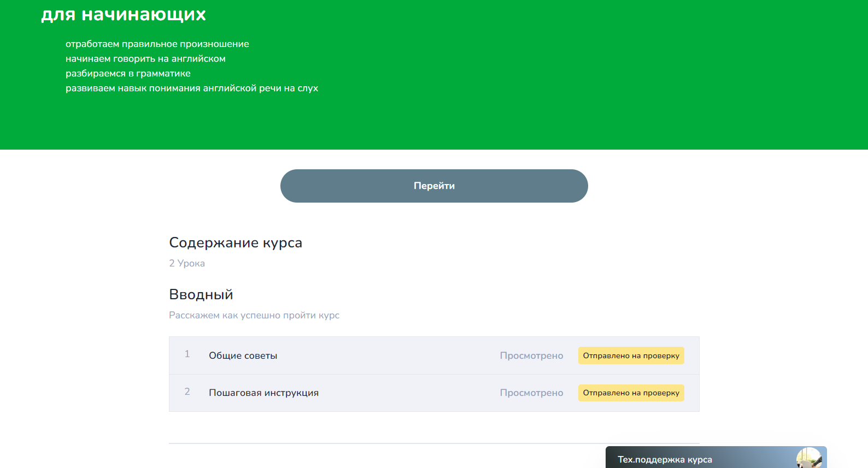Click the для начинающих banner title
The height and width of the screenshot is (468, 868).
(x=124, y=14)
